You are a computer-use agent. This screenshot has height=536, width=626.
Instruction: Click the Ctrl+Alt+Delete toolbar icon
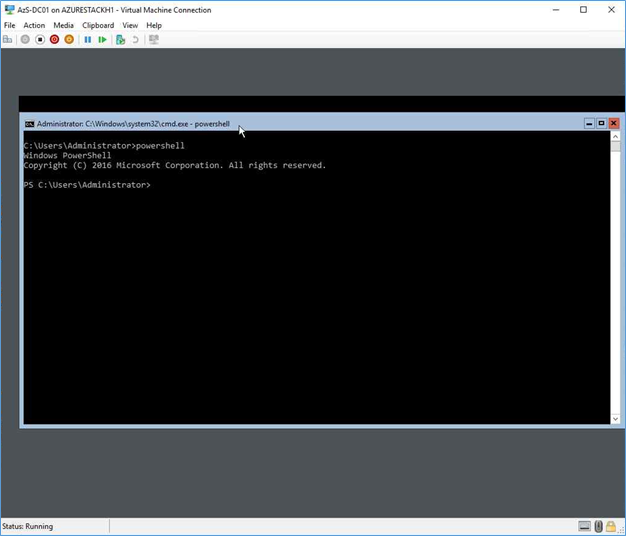click(x=8, y=40)
